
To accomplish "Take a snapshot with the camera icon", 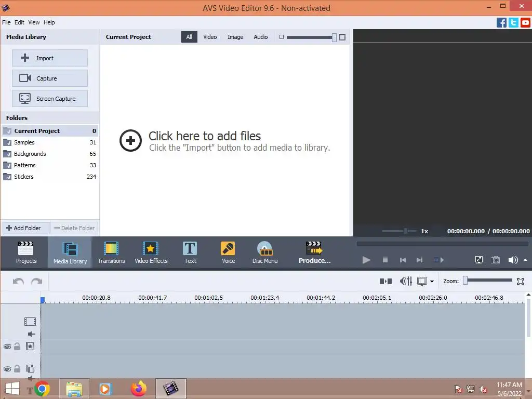I will click(x=496, y=260).
